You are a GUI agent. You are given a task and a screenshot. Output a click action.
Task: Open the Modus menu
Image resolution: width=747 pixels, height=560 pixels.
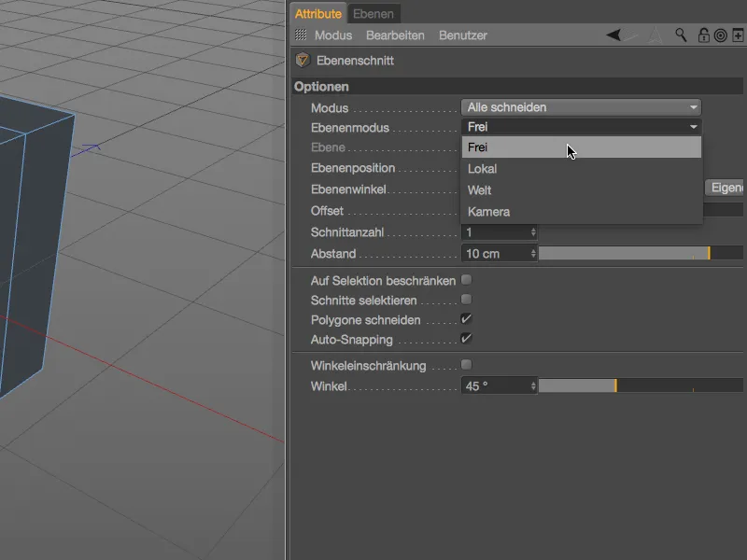point(333,35)
